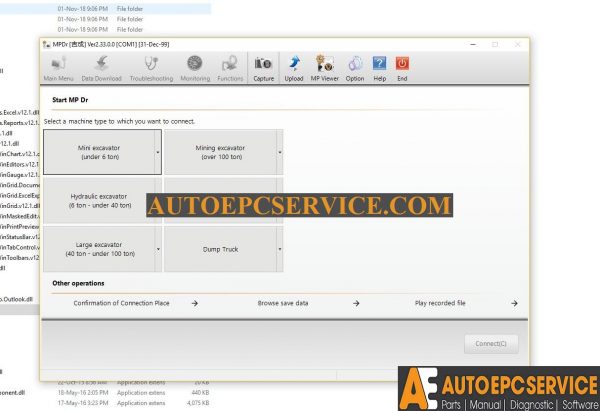600x411 pixels.
Task: Select WinStatusBar.v12 file in Explorer
Action: (19, 237)
